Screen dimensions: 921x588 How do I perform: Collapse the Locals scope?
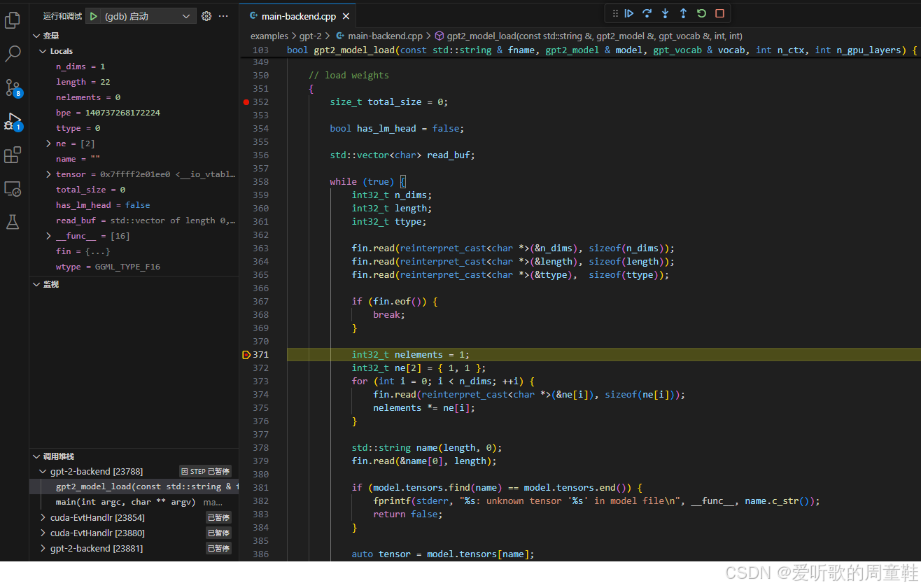(43, 51)
